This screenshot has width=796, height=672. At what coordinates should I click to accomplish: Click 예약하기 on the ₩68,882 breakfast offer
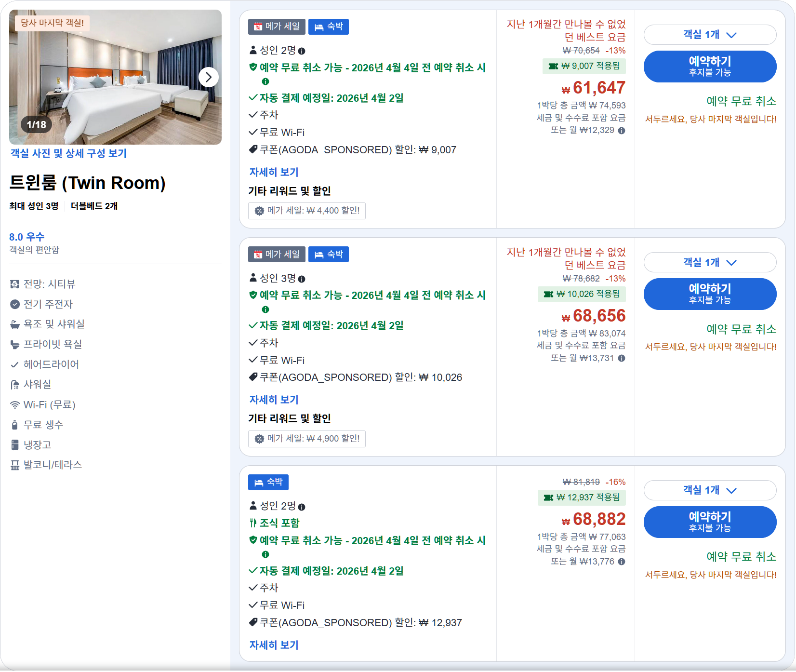click(710, 522)
